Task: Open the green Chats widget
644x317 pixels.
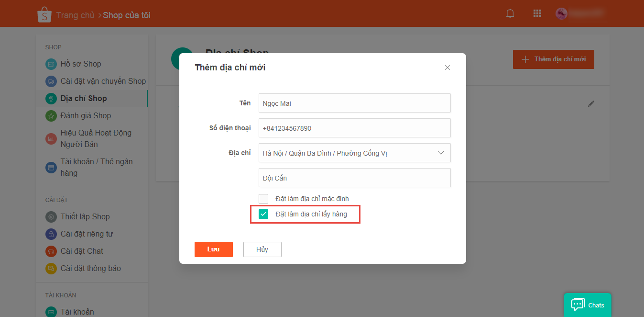Action: 587,305
